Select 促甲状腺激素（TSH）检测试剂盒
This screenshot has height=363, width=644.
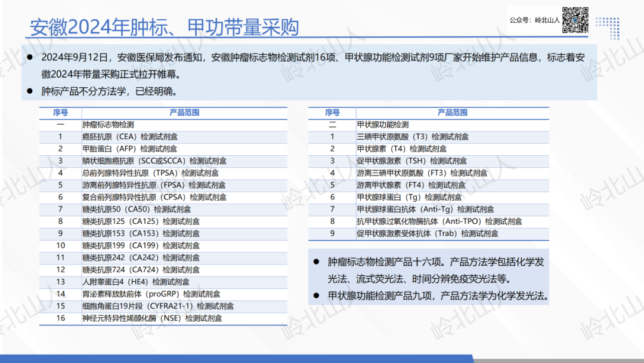pos(412,161)
